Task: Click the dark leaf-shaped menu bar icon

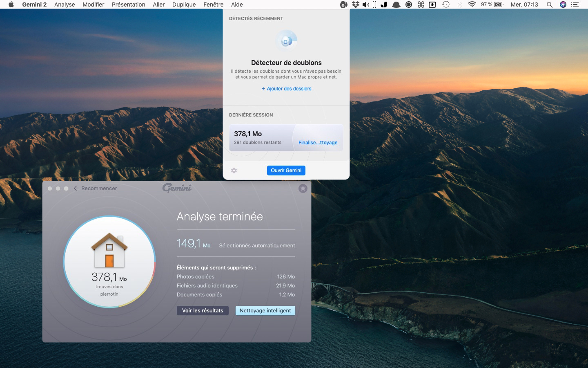Action: pos(384,4)
